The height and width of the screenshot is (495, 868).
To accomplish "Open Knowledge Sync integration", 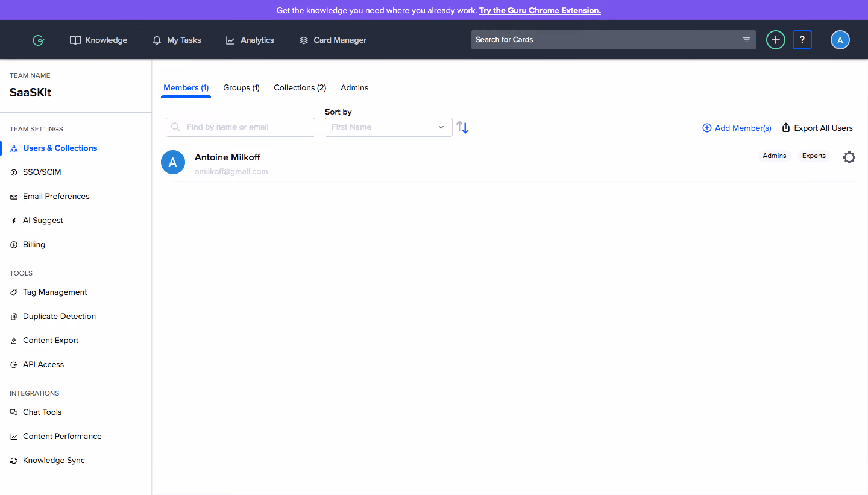I will pyautogui.click(x=48, y=460).
